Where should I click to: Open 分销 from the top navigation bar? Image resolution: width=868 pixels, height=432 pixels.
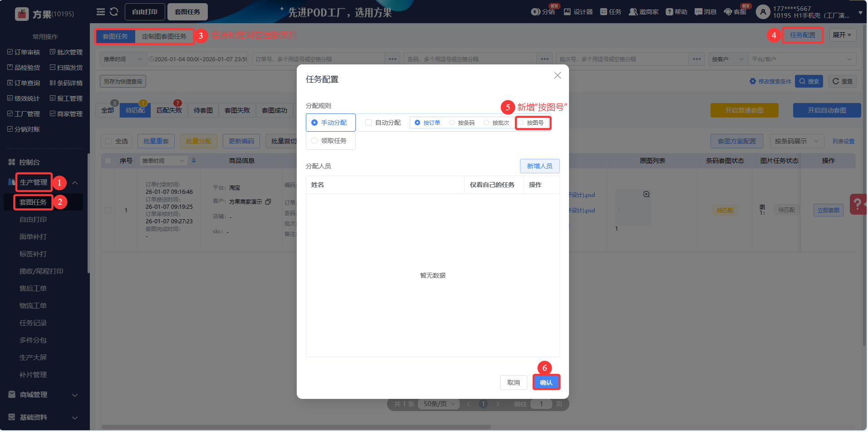point(543,12)
